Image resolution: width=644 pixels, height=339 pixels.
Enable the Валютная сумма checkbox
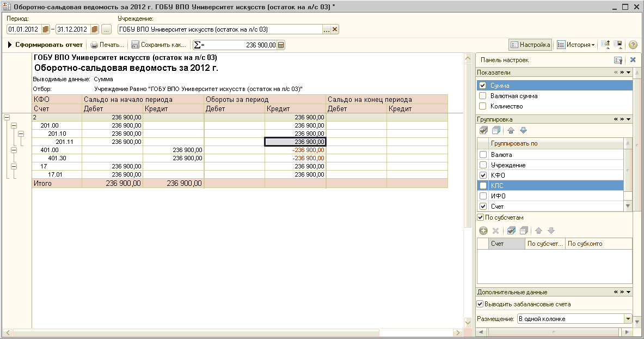(x=482, y=96)
